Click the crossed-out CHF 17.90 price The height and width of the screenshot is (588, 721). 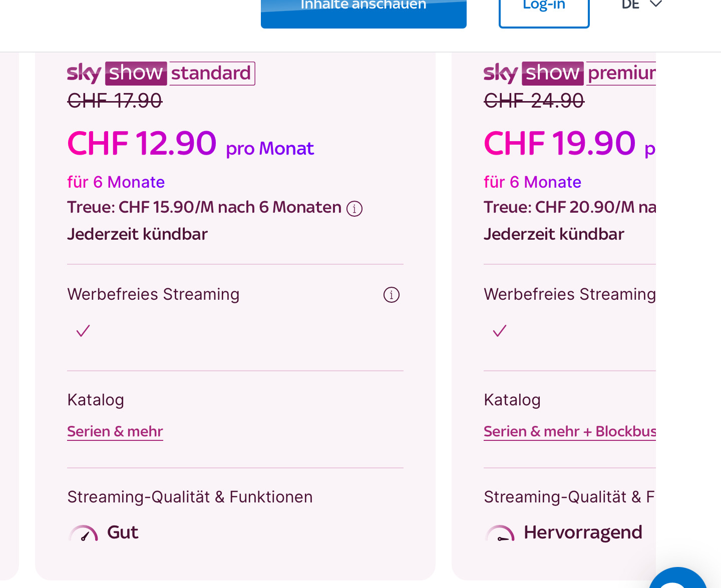[115, 101]
